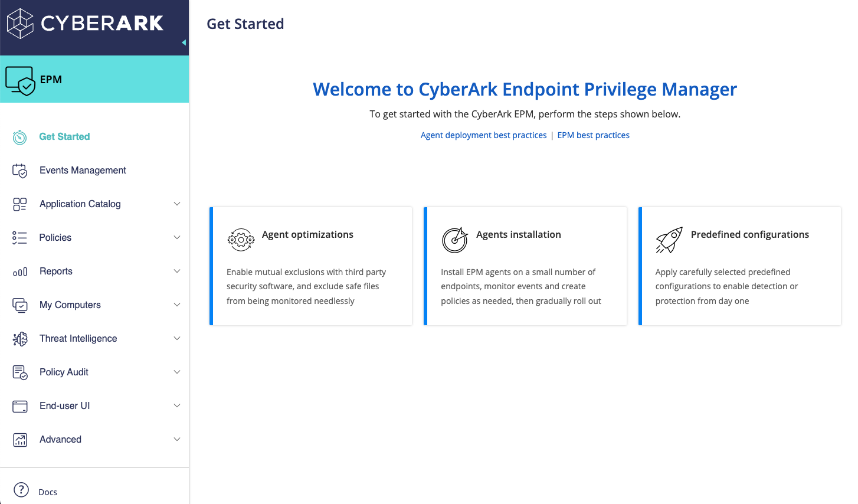Click the Policy Audit document icon
Image resolution: width=858 pixels, height=504 pixels.
tap(19, 372)
